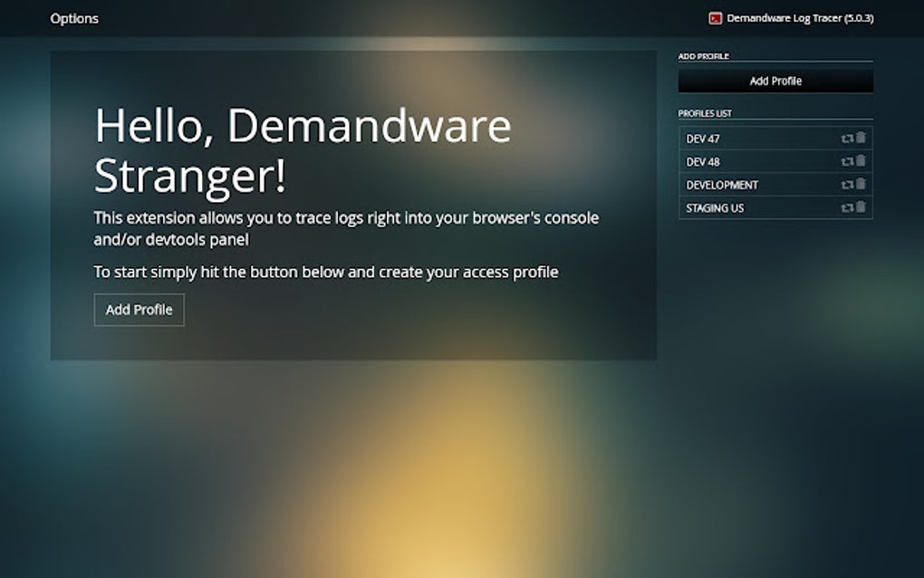Screen dimensions: 924x578
Task: Remove STAGING US using the trash icon
Action: [x=861, y=207]
